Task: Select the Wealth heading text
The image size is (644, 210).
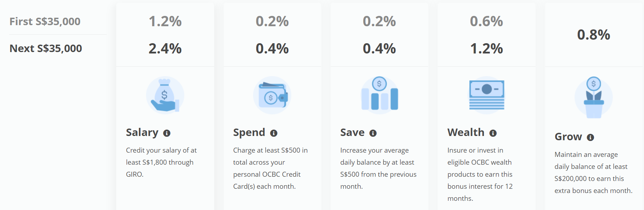Action: (x=466, y=132)
